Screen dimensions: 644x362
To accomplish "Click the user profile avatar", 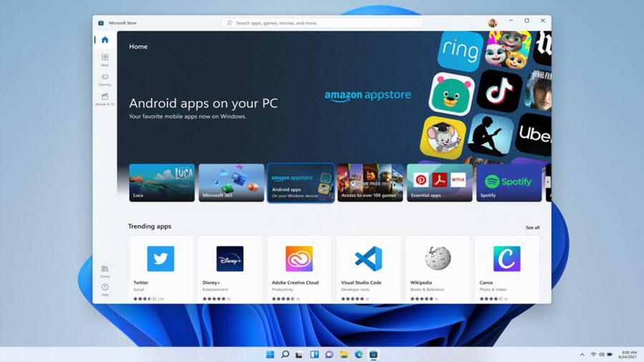I will (492, 23).
